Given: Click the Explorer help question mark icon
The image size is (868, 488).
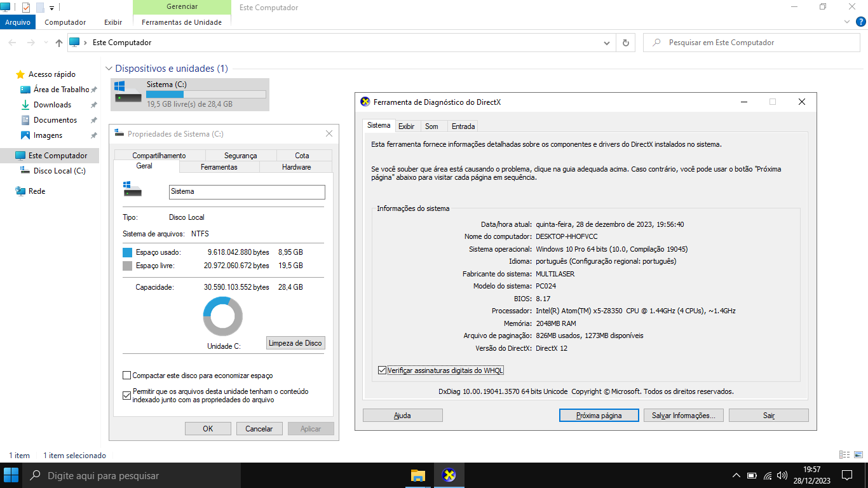Looking at the screenshot, I should (x=862, y=22).
